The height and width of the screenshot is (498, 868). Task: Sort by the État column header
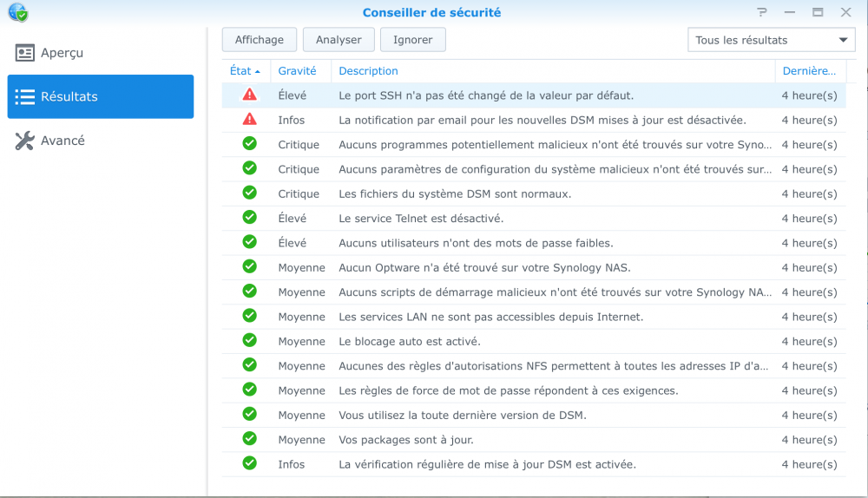click(x=246, y=71)
